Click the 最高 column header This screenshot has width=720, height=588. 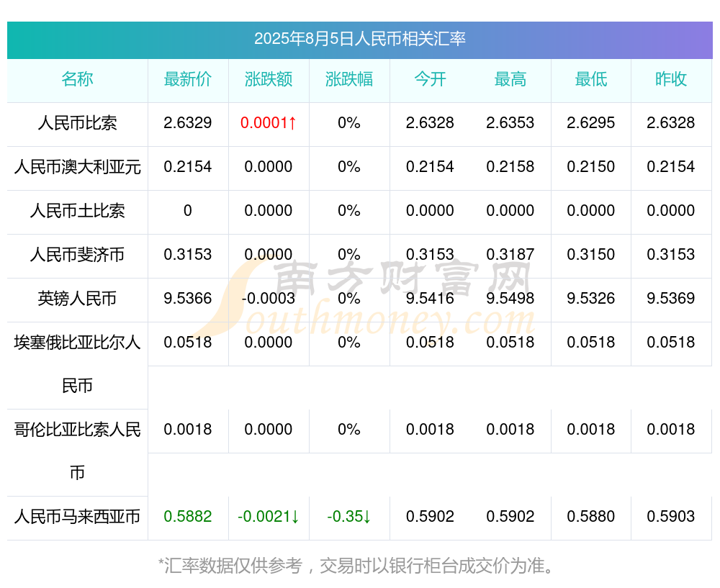(x=510, y=79)
